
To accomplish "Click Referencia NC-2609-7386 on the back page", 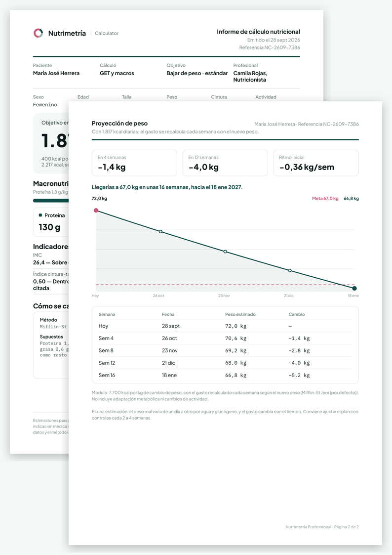I will pos(270,47).
